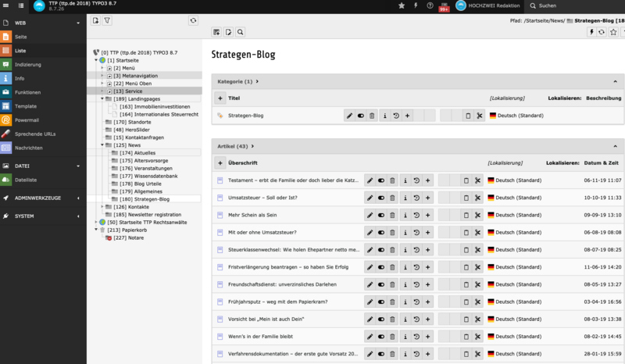Screen dimensions: 625x364
Task: Open the Powermail module
Action: (27, 120)
